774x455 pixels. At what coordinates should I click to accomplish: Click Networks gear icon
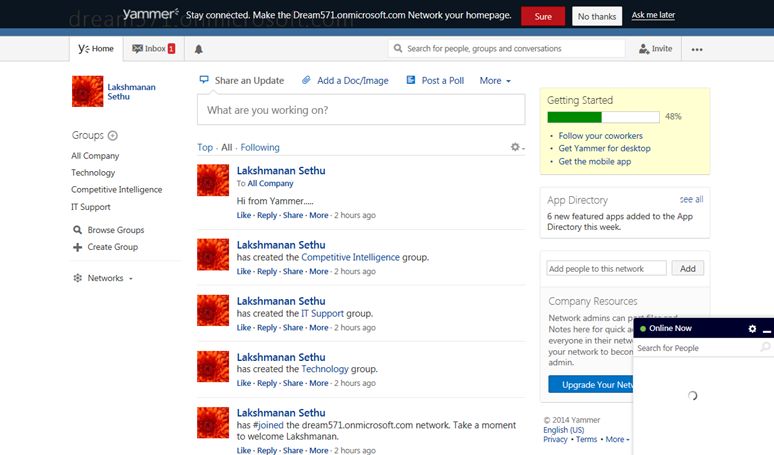click(77, 278)
